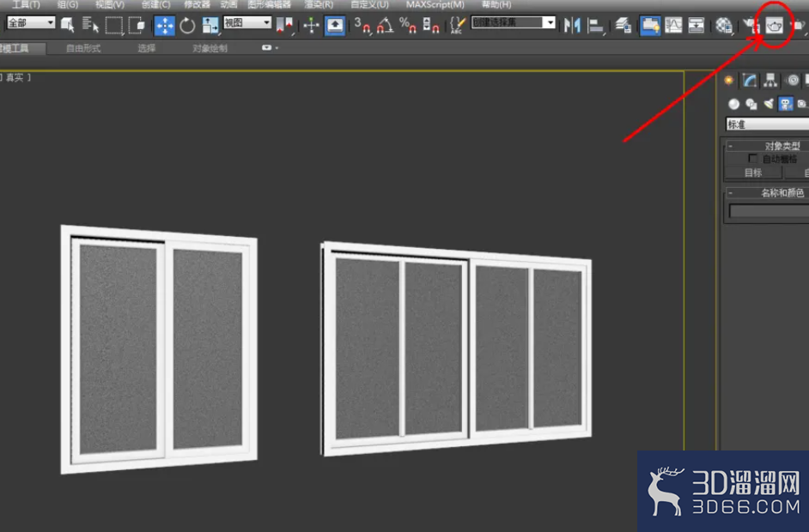The width and height of the screenshot is (809, 532).
Task: Switch to the 选择 ribbon tab
Action: (x=147, y=48)
